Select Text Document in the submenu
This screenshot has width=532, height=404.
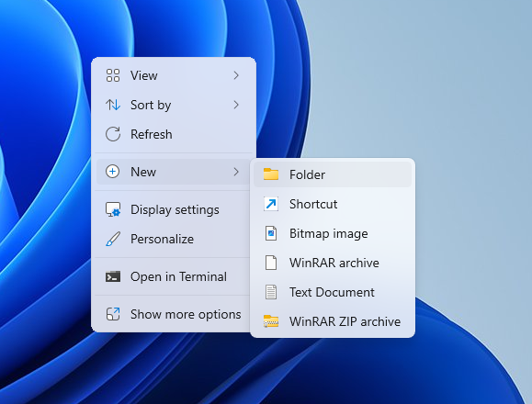tap(333, 292)
